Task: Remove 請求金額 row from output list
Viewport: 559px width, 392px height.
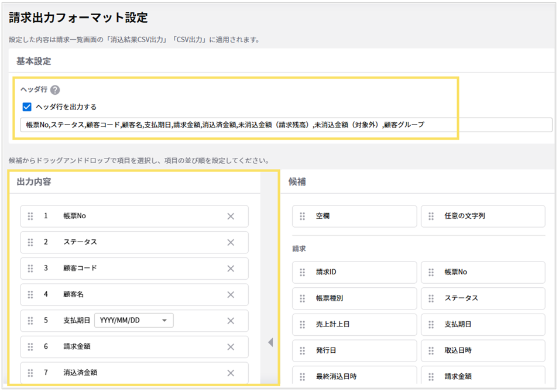Action: pyautogui.click(x=231, y=347)
